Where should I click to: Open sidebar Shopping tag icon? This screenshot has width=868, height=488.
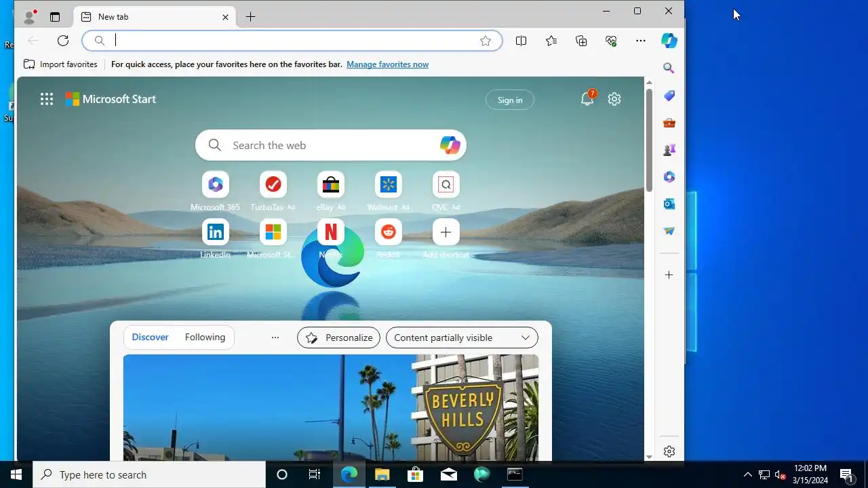pyautogui.click(x=669, y=96)
